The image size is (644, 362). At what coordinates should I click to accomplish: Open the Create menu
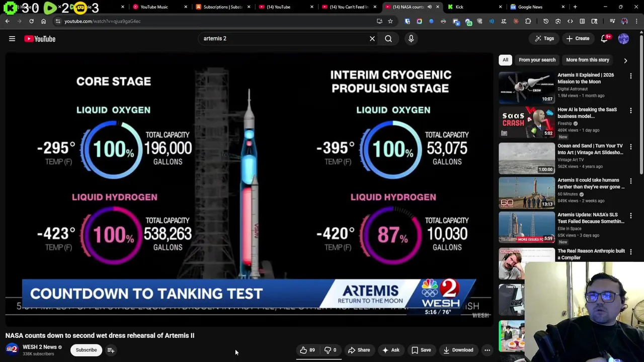point(578,39)
